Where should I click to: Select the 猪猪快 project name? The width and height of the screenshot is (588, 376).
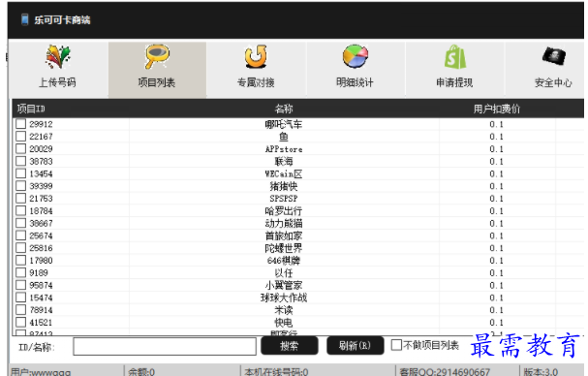[284, 186]
